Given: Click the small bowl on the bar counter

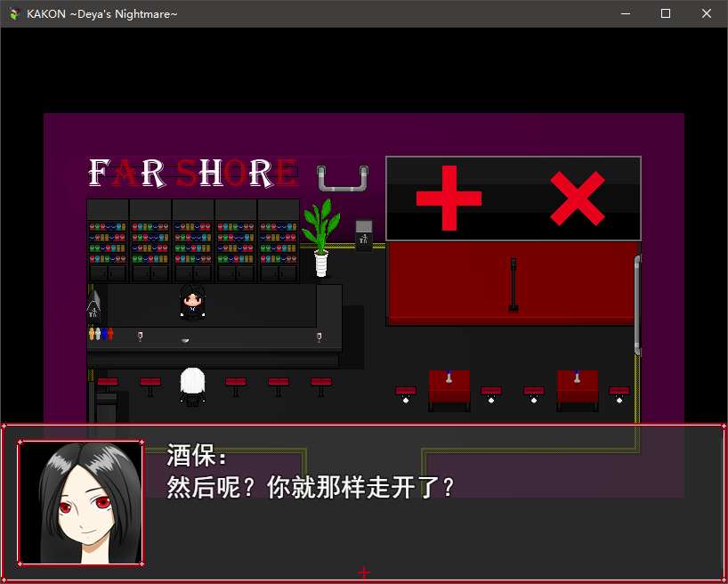Looking at the screenshot, I should click(x=185, y=341).
